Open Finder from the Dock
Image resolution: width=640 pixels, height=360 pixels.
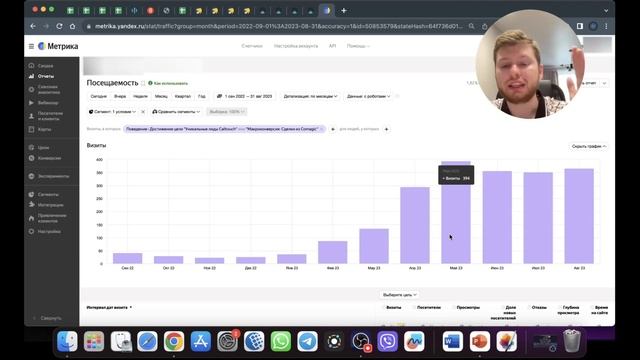pos(67,341)
